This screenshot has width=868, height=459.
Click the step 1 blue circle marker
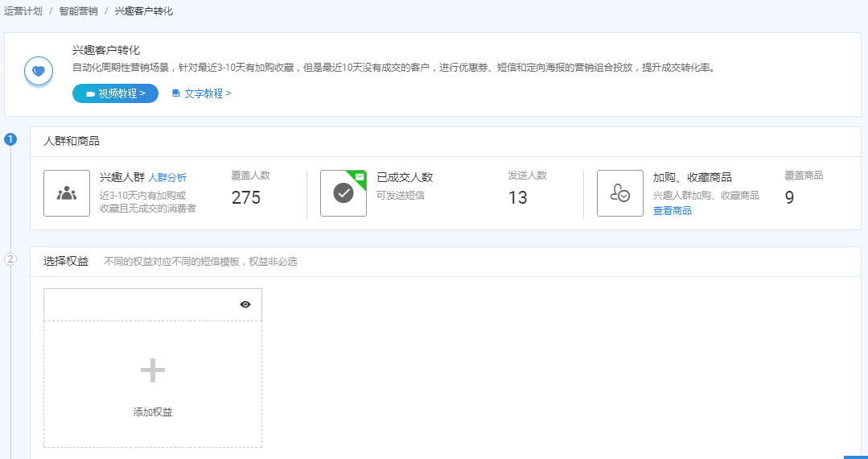pos(10,139)
